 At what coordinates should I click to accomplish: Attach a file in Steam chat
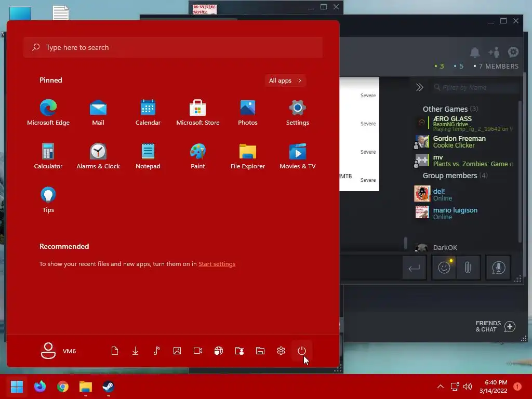(x=468, y=268)
